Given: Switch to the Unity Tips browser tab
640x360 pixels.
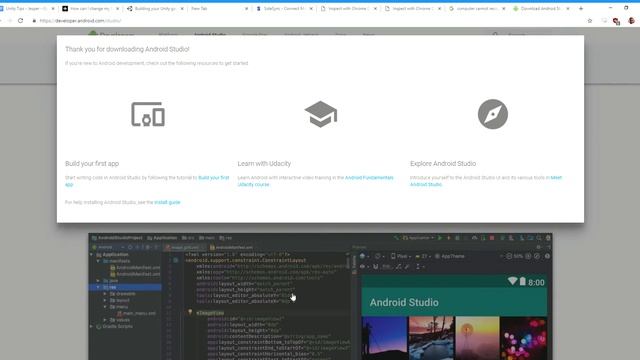Looking at the screenshot, I should point(27,8).
